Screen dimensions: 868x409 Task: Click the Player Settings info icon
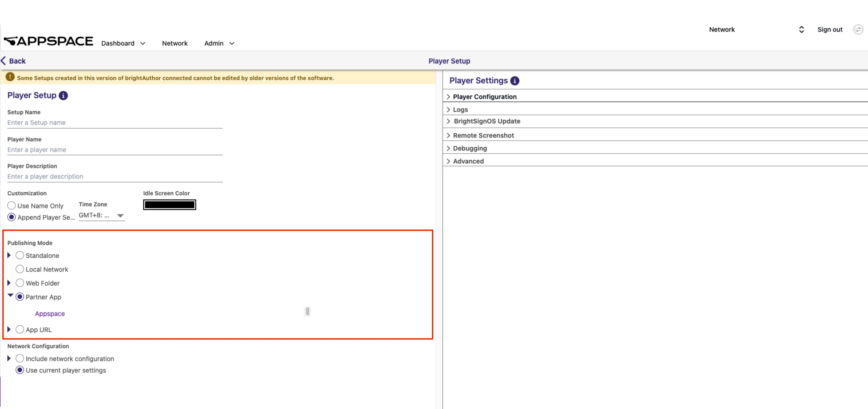coord(515,81)
